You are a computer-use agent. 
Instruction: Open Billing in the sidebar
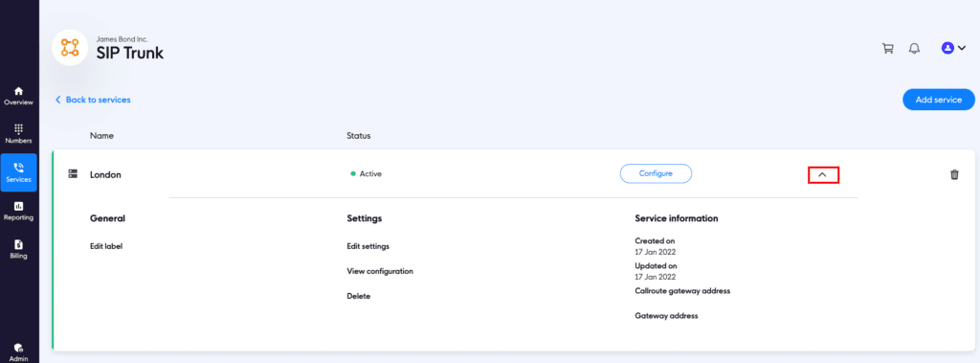tap(19, 250)
